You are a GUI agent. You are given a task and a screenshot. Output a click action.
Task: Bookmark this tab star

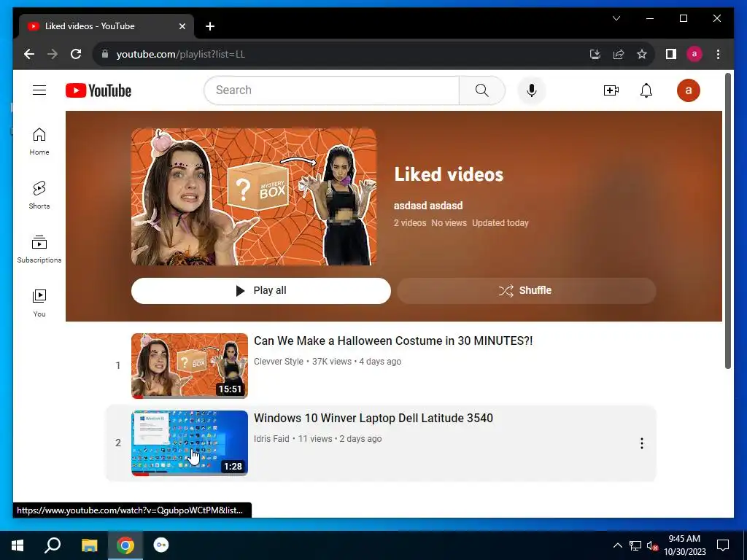(x=642, y=54)
